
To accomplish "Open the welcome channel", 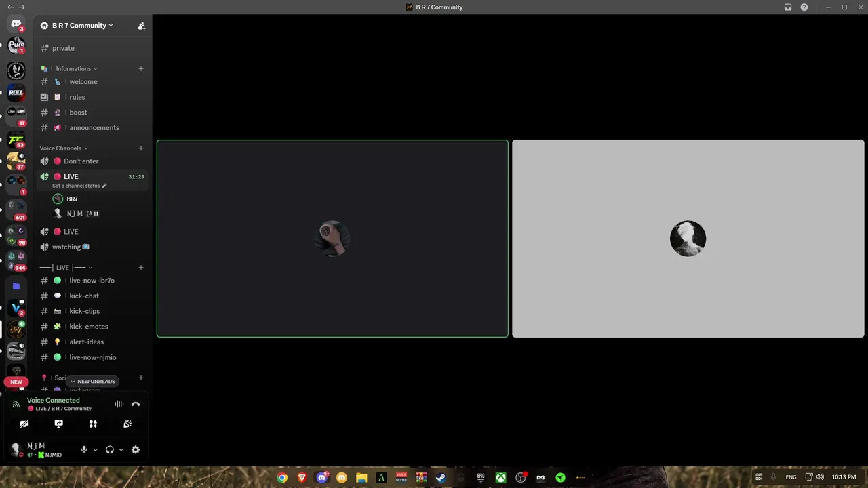I will coord(93,81).
